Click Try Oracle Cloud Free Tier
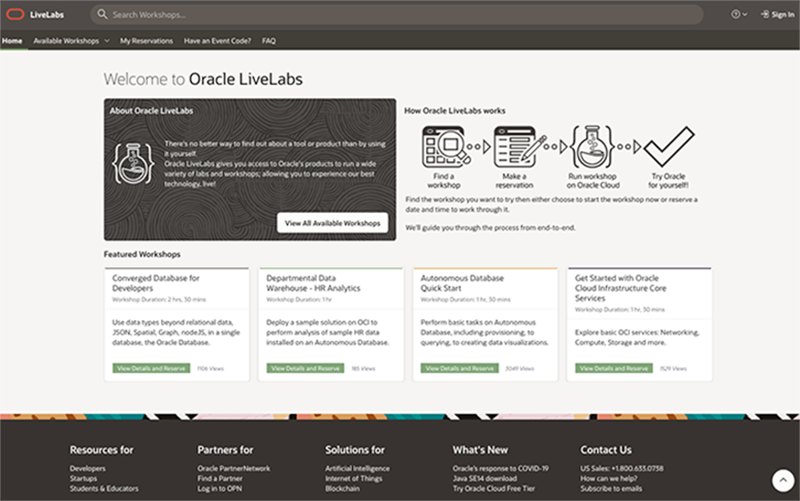800x501 pixels. coord(494,489)
